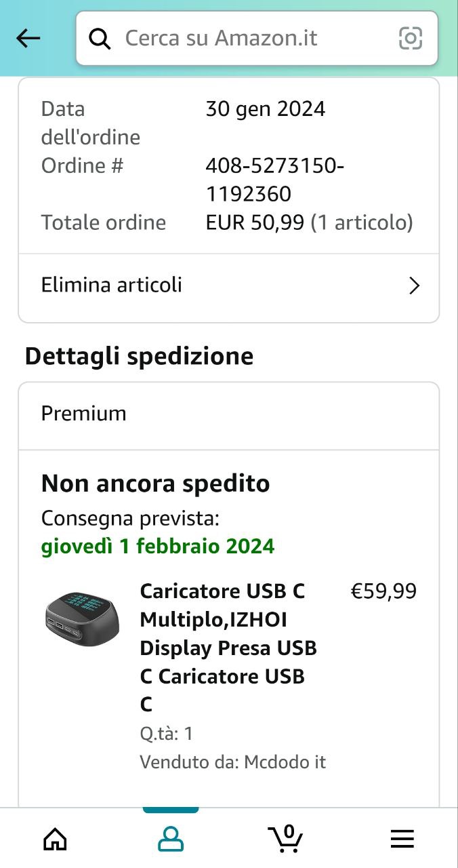The width and height of the screenshot is (458, 868).
Task: Tap the giovedì 1 febbraio 2024 delivery date
Action: click(158, 546)
